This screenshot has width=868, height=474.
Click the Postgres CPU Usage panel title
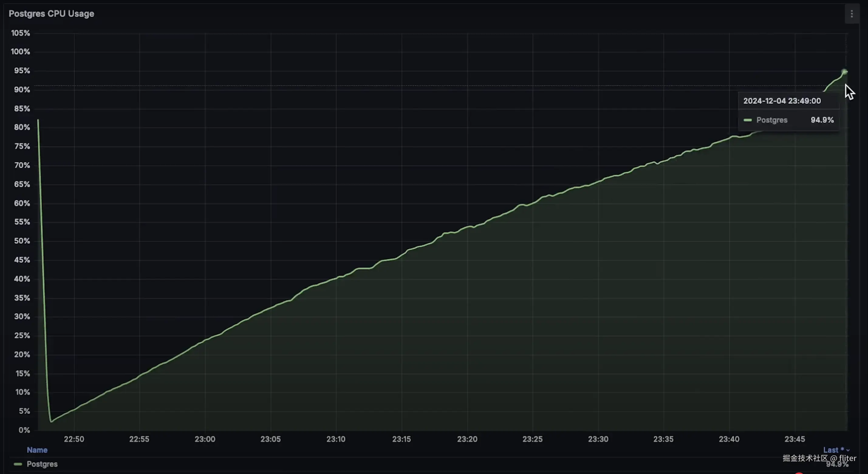point(51,14)
